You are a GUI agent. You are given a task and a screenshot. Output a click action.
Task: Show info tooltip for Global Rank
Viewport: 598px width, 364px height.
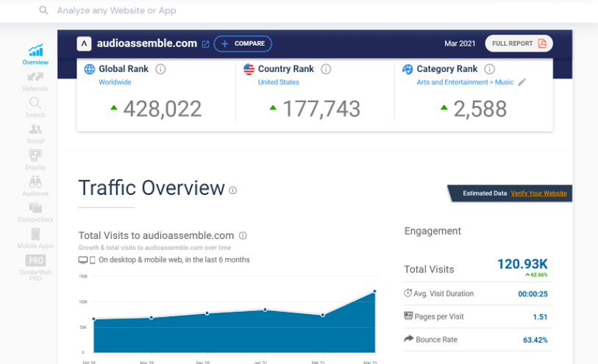click(x=160, y=69)
